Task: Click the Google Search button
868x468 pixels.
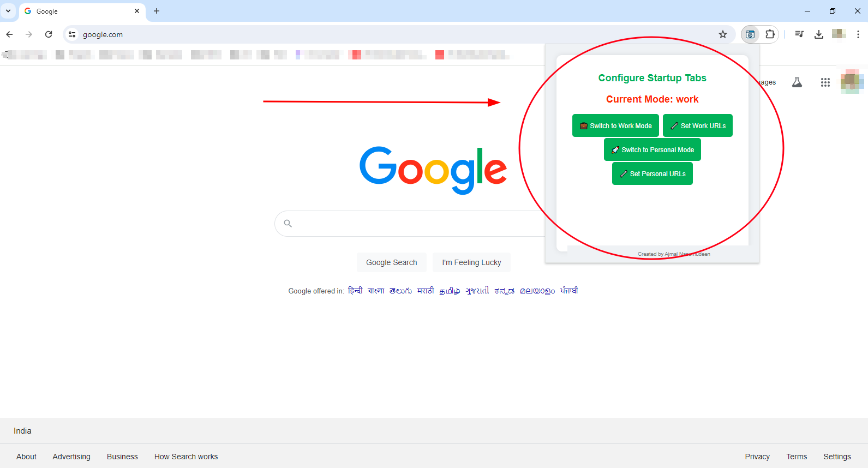Action: 392,262
